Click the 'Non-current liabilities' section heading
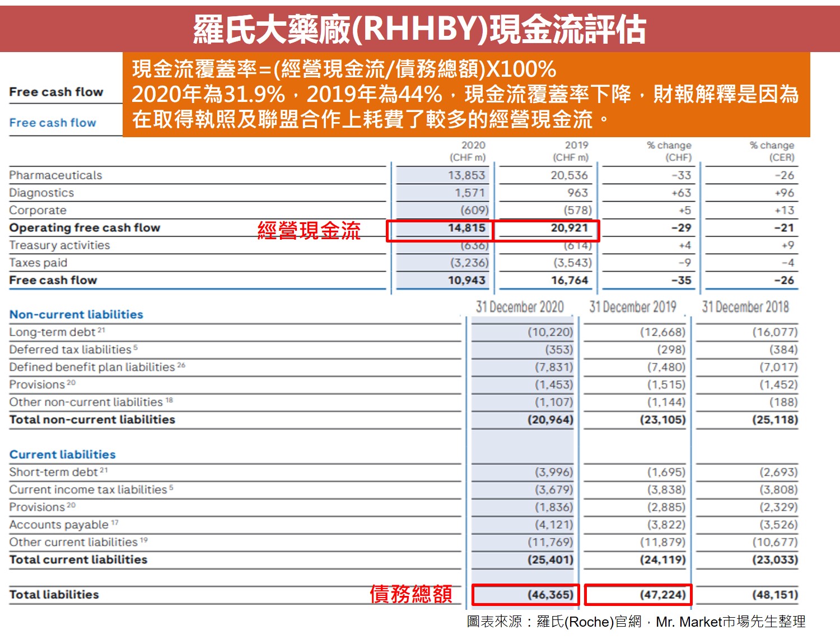 76,315
